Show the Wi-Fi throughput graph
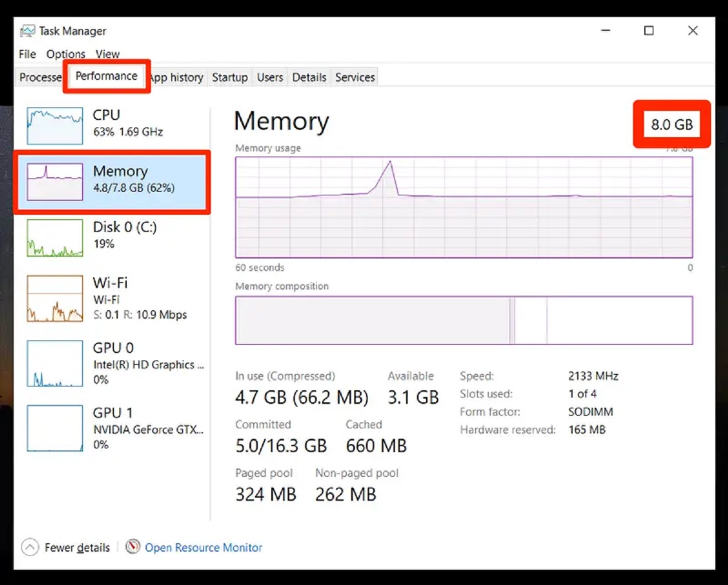 click(x=55, y=299)
